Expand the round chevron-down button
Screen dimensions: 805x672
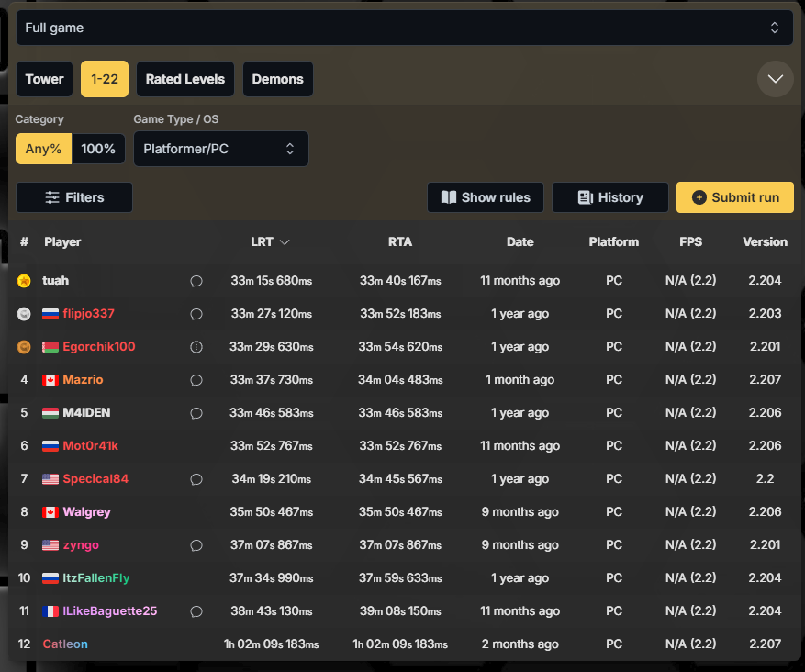pyautogui.click(x=776, y=79)
